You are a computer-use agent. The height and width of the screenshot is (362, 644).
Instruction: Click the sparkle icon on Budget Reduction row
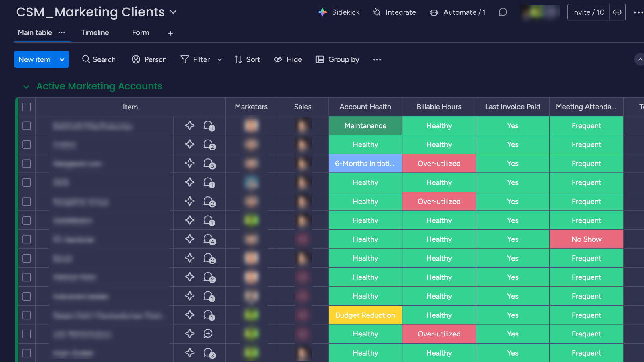click(x=190, y=315)
